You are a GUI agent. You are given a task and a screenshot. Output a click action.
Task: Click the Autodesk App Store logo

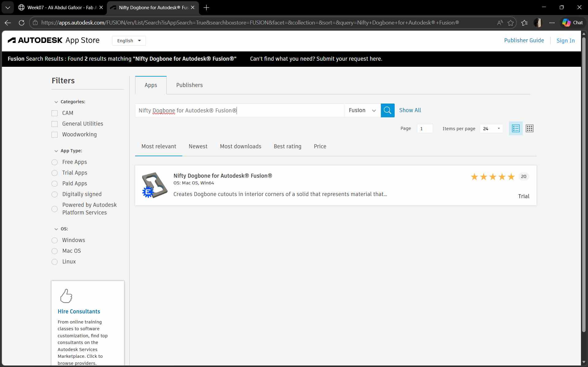(x=54, y=40)
